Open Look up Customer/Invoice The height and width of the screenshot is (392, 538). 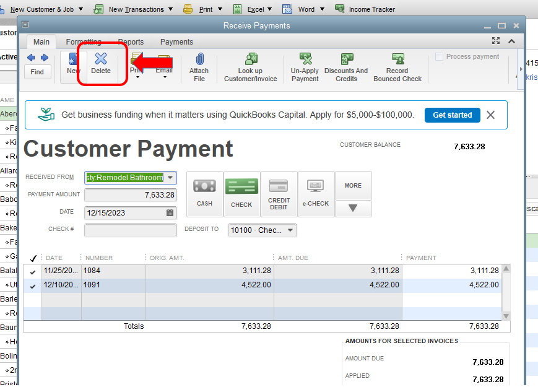pos(251,68)
